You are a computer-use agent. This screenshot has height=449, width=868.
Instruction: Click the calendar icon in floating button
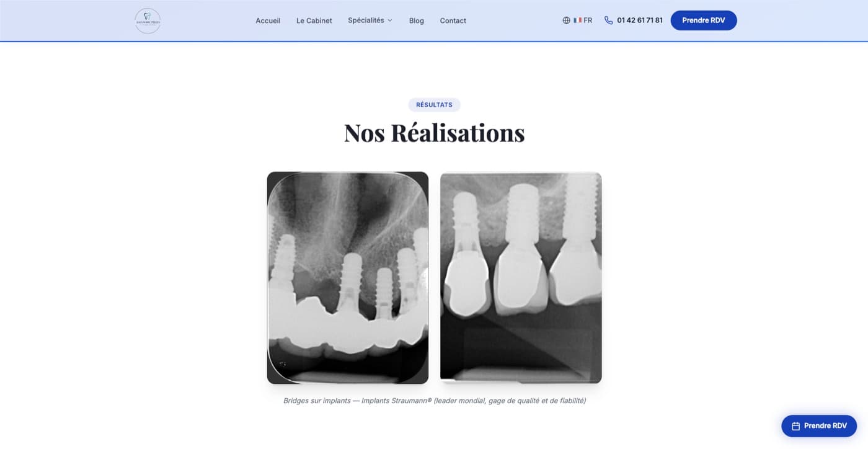click(x=795, y=426)
